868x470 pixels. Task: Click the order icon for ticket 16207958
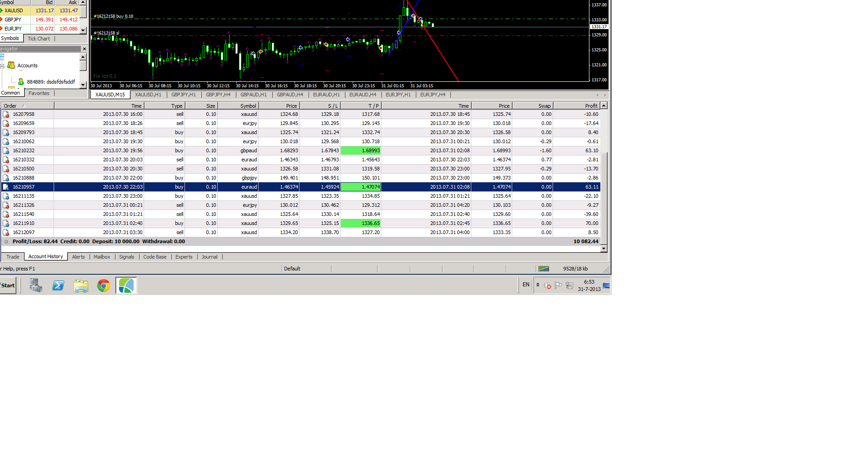(x=6, y=114)
